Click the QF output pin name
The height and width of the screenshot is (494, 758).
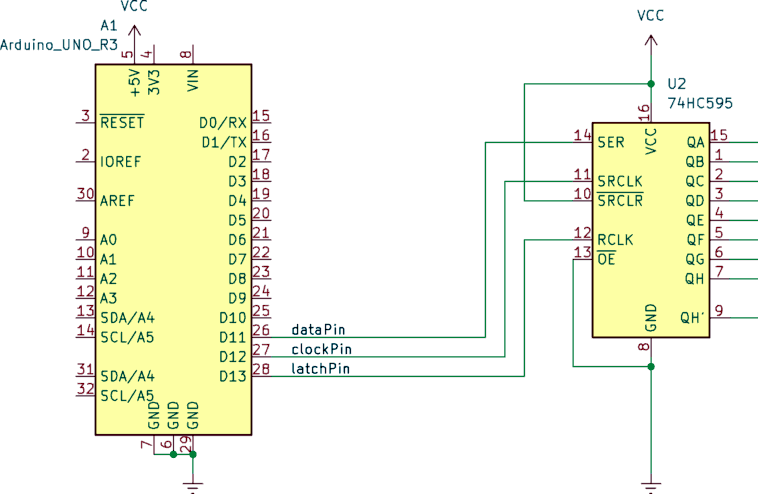695,240
